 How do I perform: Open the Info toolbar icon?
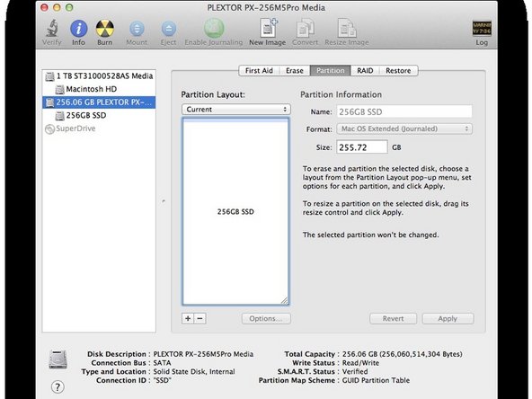coord(79,28)
